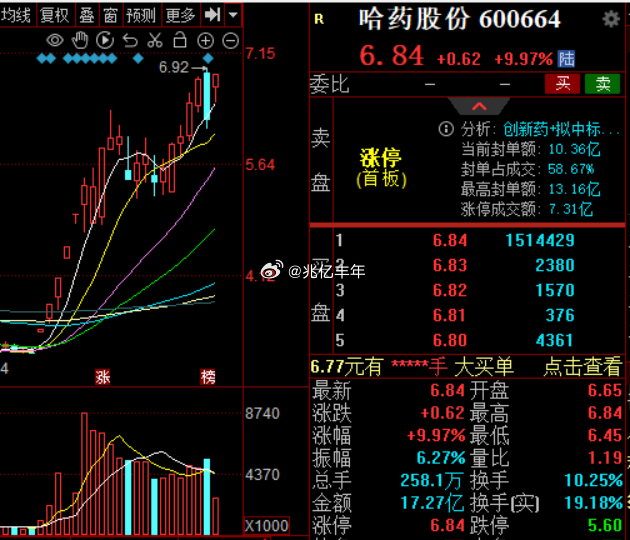The width and height of the screenshot is (630, 540).
Task: Open the 预测 toolbar item
Action: 141,15
